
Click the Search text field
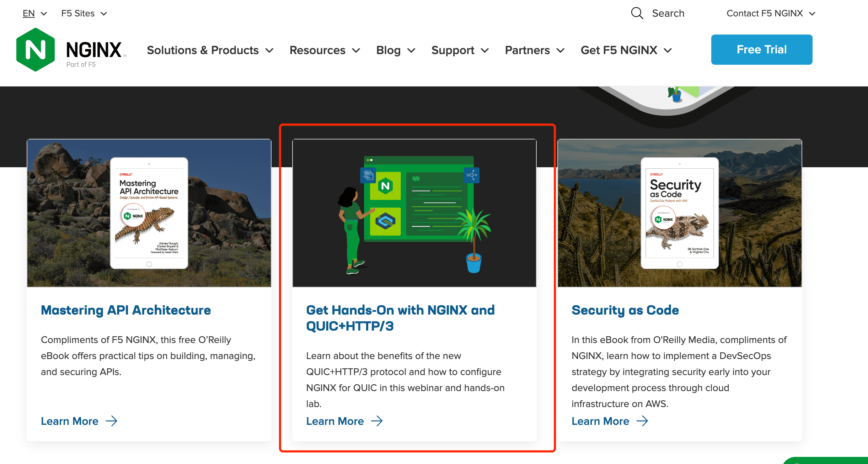[x=668, y=13]
